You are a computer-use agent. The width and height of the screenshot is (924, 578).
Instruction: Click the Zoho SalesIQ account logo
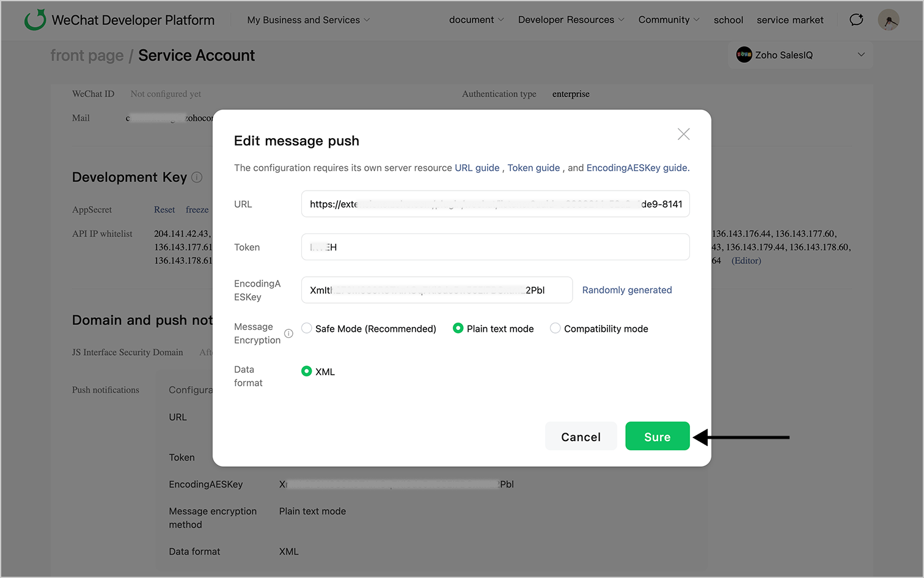pyautogui.click(x=744, y=55)
